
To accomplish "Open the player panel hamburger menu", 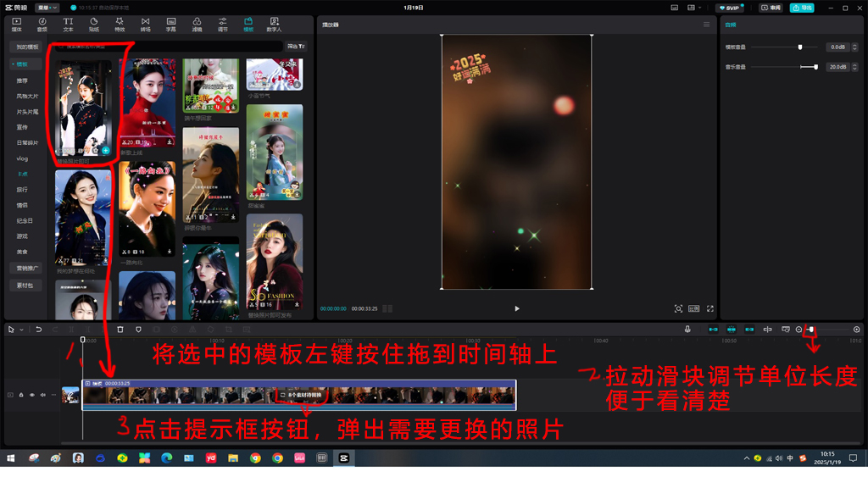I will coord(706,25).
